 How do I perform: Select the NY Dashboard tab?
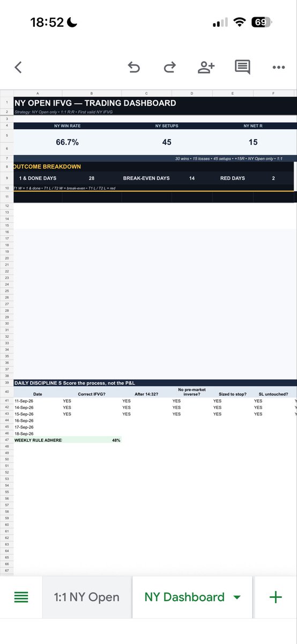[x=184, y=597]
